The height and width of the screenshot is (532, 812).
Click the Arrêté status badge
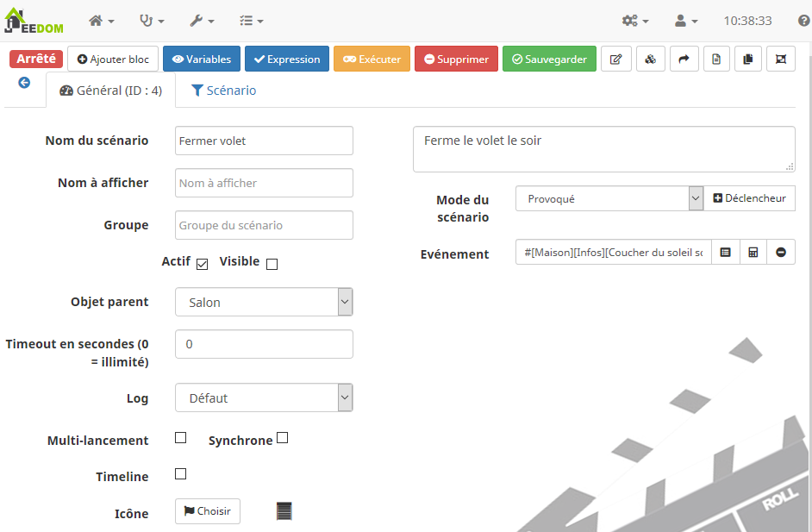36,59
